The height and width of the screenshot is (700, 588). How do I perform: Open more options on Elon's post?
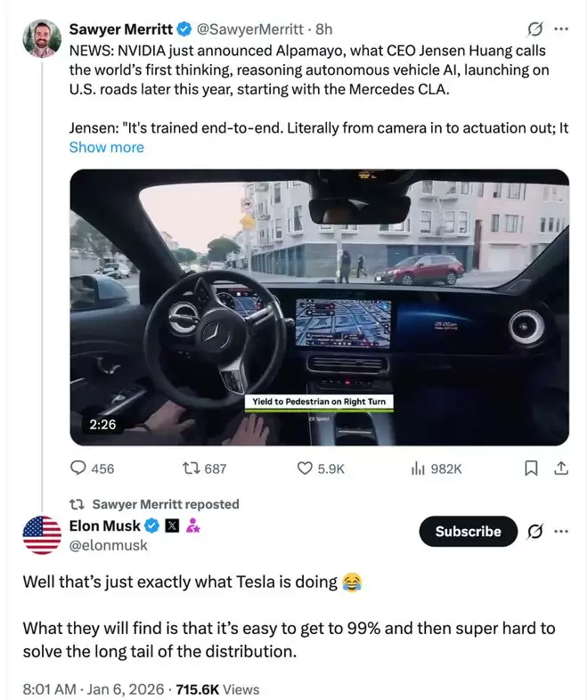coord(561,532)
